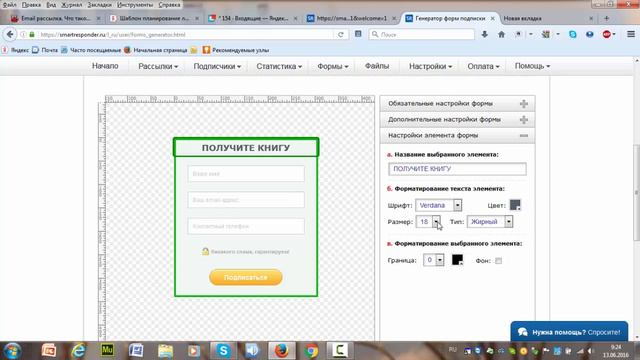This screenshot has height=360, width=640.
Task: Open Google Chrome from the taskbar
Action: tap(311, 351)
